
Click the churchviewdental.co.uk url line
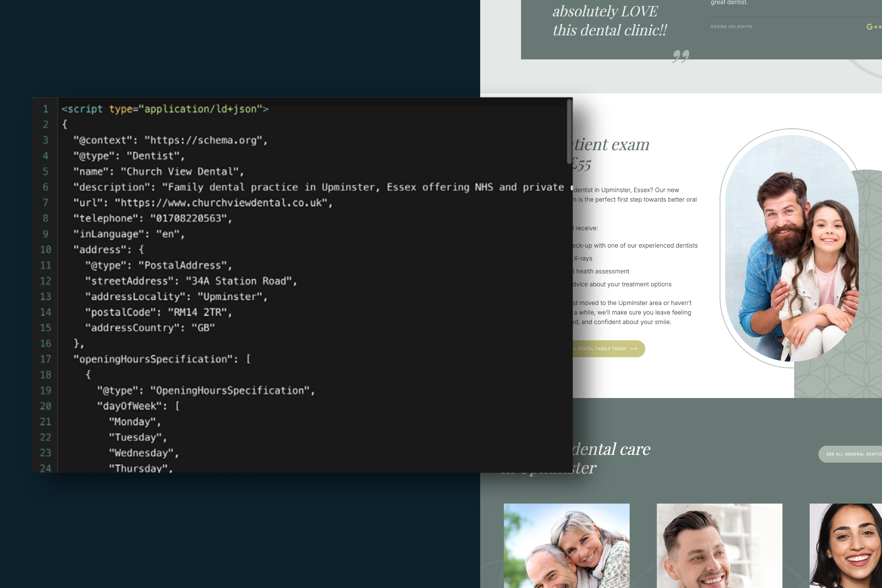click(203, 202)
